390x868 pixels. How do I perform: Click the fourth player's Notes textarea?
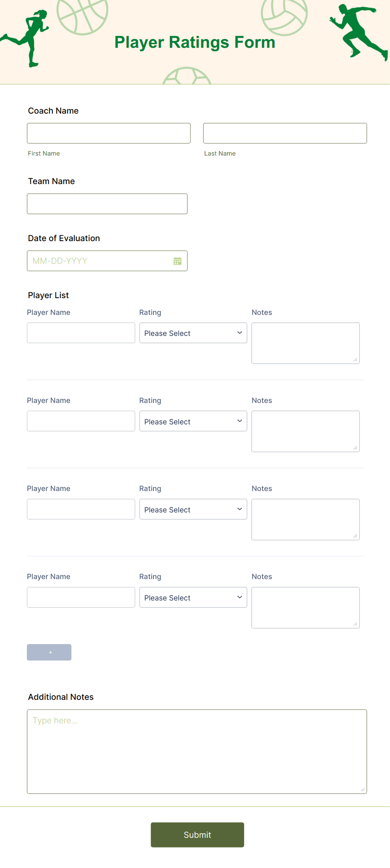[305, 607]
